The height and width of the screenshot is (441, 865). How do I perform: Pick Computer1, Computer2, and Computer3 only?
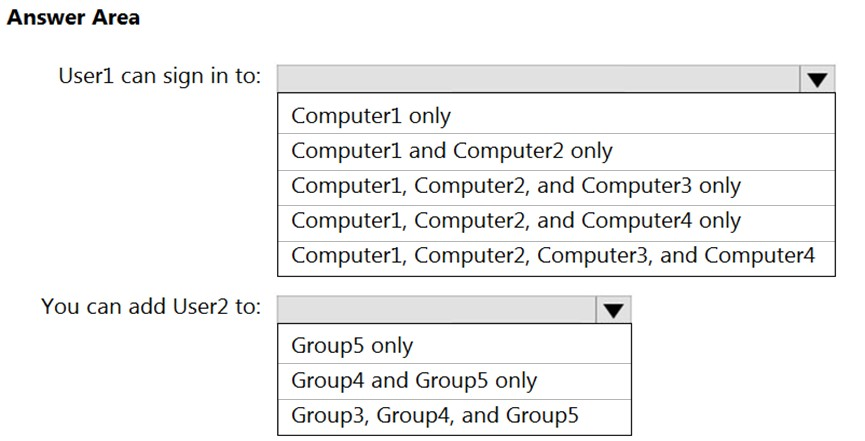(x=556, y=187)
